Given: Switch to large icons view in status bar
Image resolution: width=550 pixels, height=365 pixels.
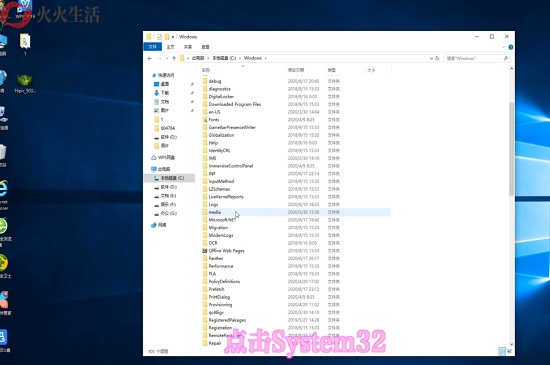Looking at the screenshot, I should pos(509,351).
